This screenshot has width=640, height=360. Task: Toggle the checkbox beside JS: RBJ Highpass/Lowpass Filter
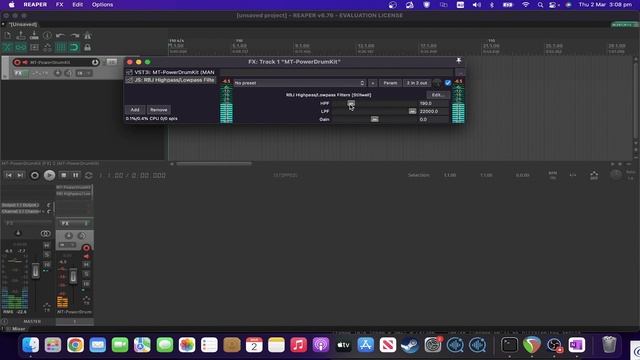pyautogui.click(x=129, y=80)
